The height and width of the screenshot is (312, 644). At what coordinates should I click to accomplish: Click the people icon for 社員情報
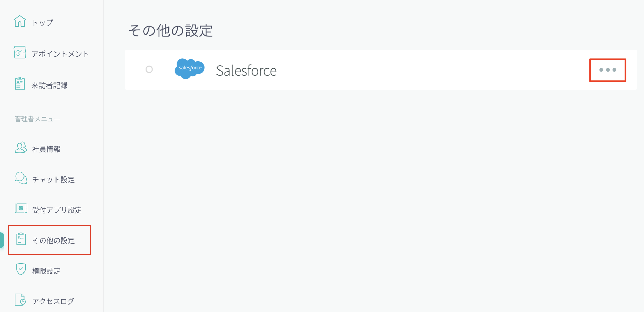coord(21,148)
